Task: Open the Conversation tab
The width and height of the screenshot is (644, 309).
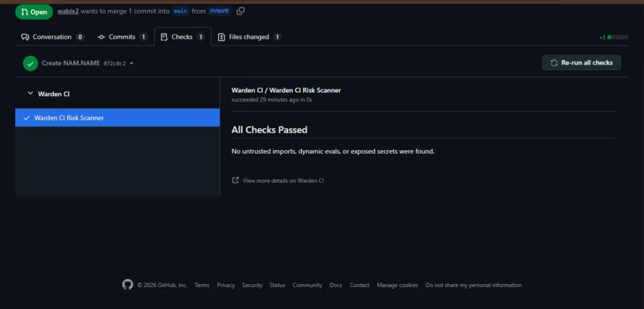Action: point(52,37)
